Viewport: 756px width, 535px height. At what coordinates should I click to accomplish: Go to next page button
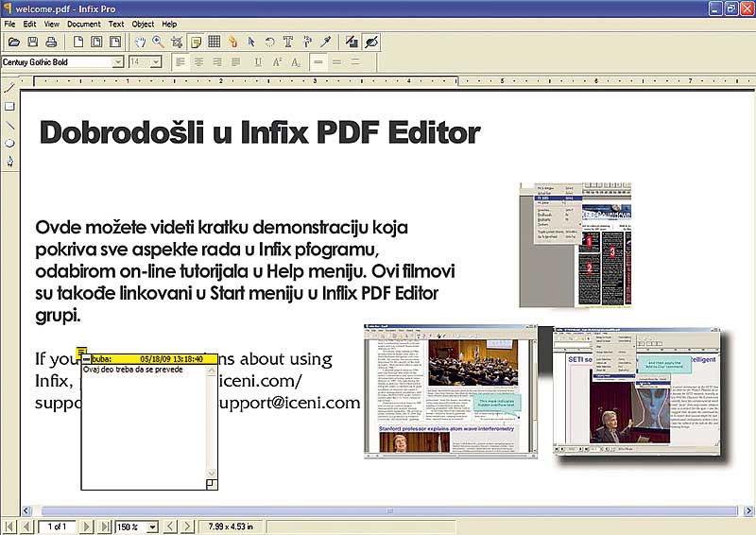87,526
